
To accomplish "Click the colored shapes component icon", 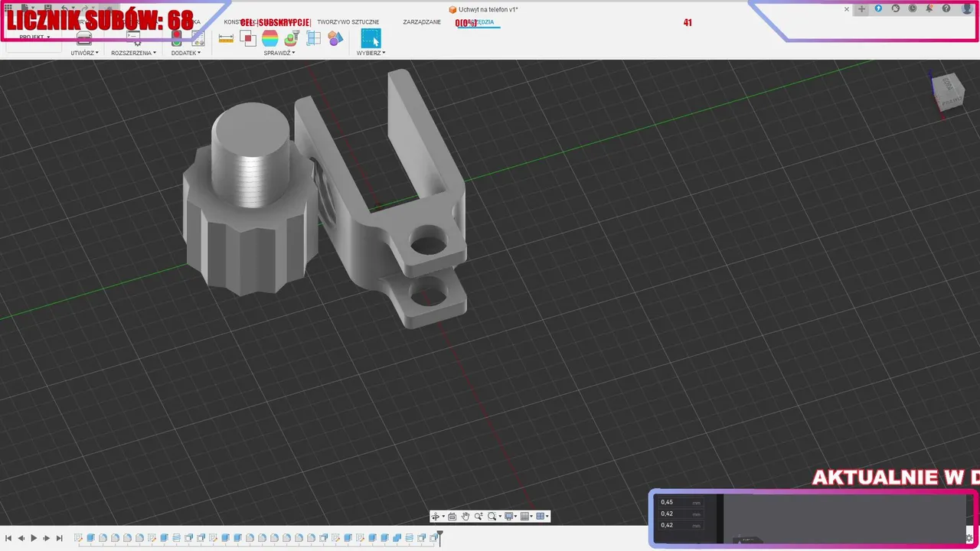I will [335, 38].
